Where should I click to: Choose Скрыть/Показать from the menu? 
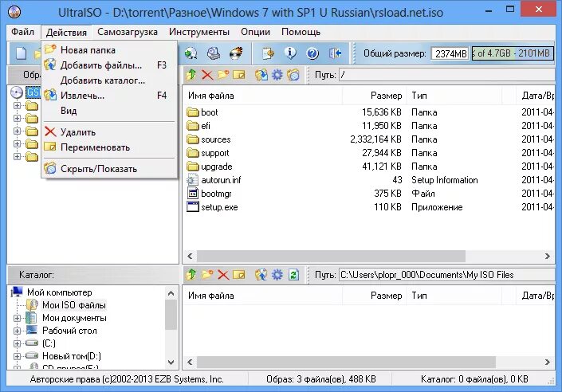(109, 169)
